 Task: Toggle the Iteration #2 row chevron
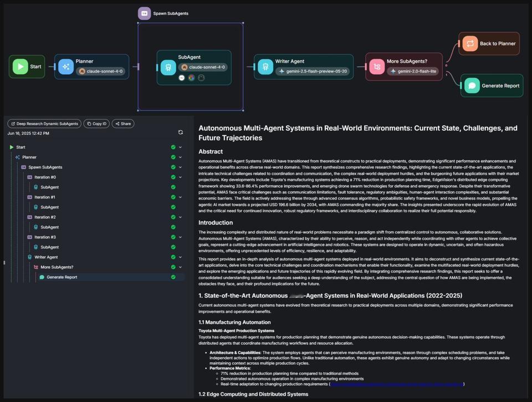tap(181, 217)
